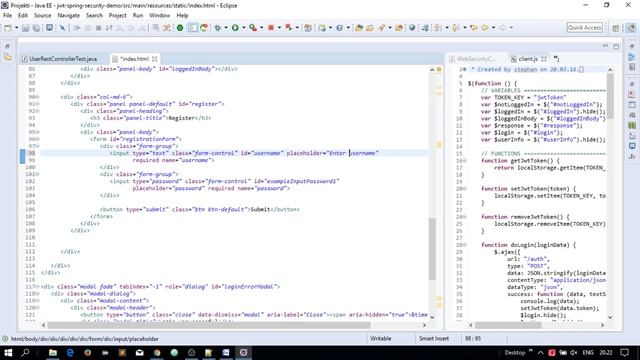Switch to the client.js tab

528,59
